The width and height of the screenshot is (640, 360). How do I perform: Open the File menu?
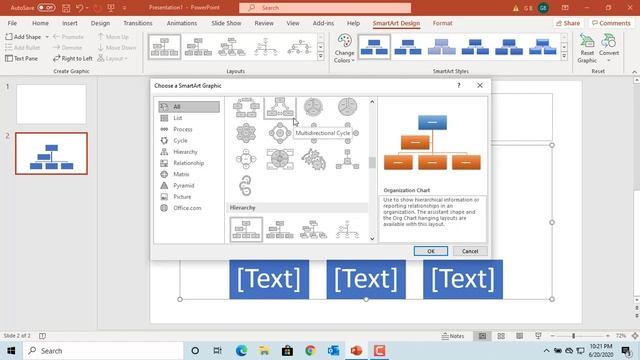(12, 23)
